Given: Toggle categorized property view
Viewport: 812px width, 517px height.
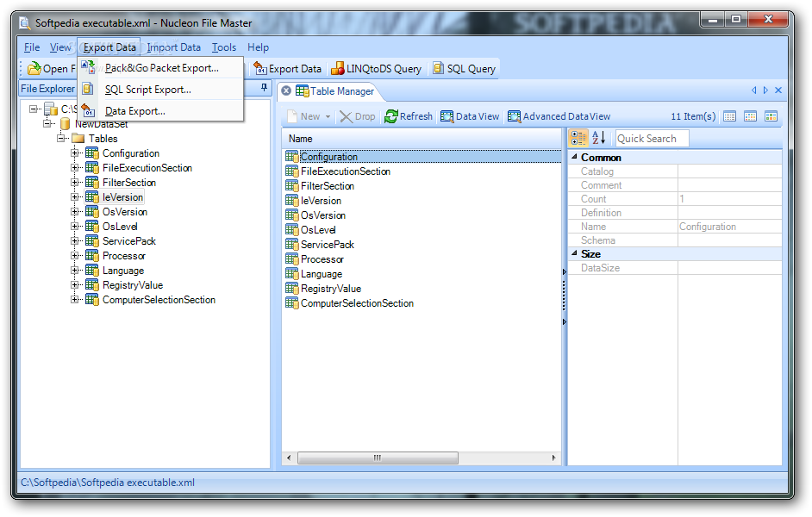Looking at the screenshot, I should click(x=578, y=138).
